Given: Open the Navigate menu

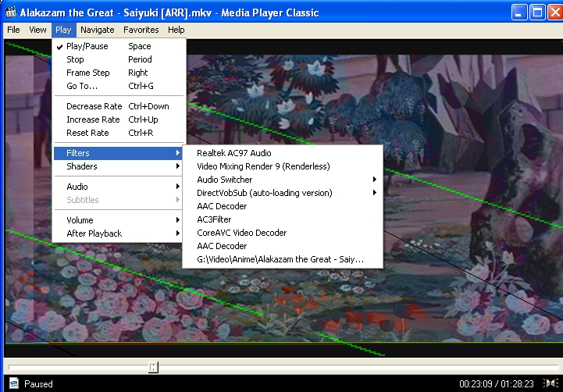Looking at the screenshot, I should (x=97, y=30).
